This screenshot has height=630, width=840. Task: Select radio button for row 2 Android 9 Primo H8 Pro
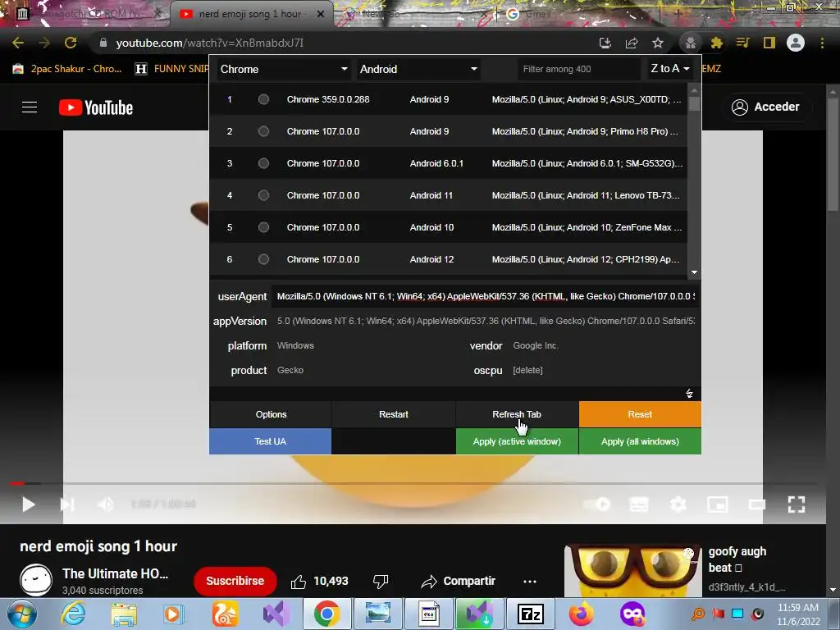pos(263,131)
